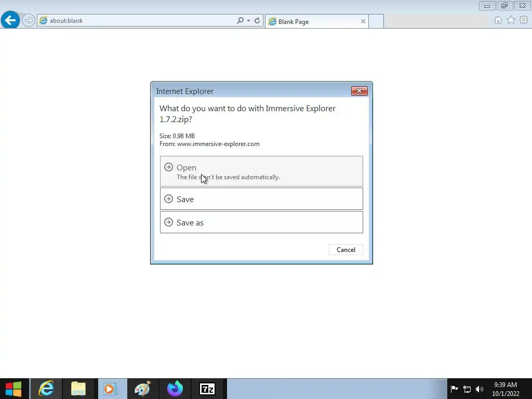Choose Save as in the download dialog

261,222
